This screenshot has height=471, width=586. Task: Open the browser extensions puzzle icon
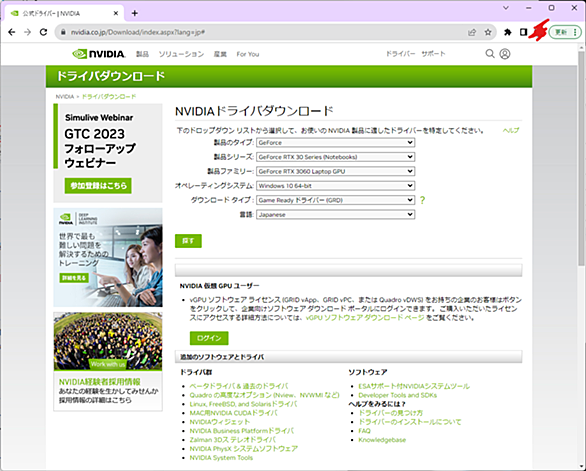click(507, 32)
